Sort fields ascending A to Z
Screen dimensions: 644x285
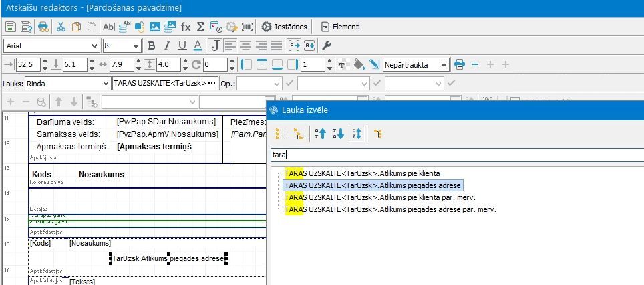321,134
